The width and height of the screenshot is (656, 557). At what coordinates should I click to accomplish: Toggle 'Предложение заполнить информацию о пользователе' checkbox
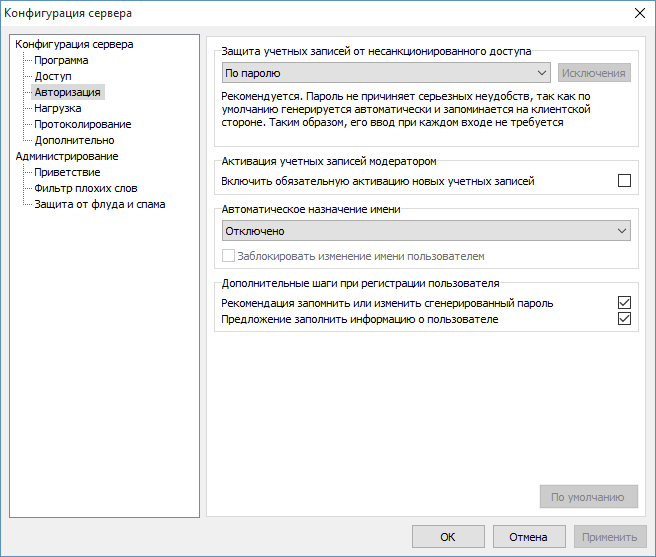(625, 319)
